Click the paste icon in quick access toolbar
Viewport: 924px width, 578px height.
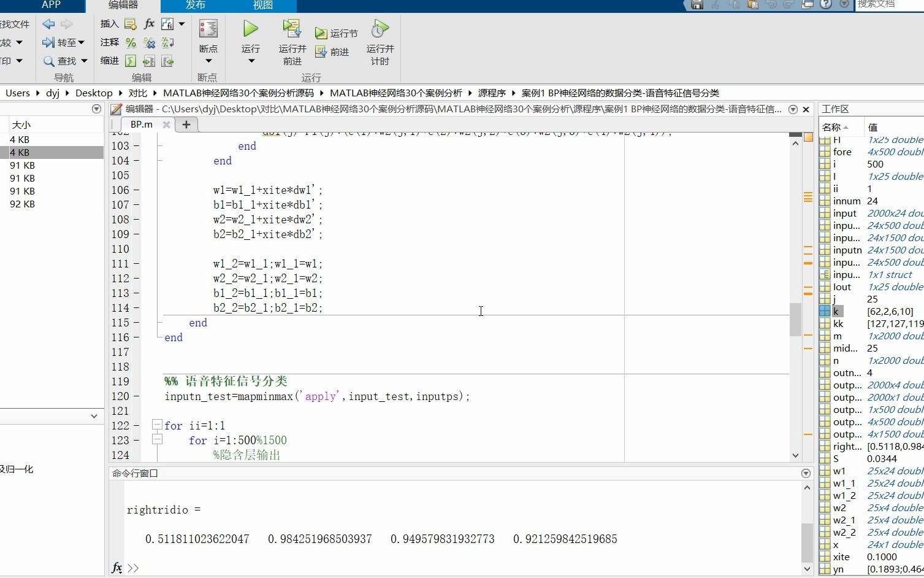click(753, 4)
